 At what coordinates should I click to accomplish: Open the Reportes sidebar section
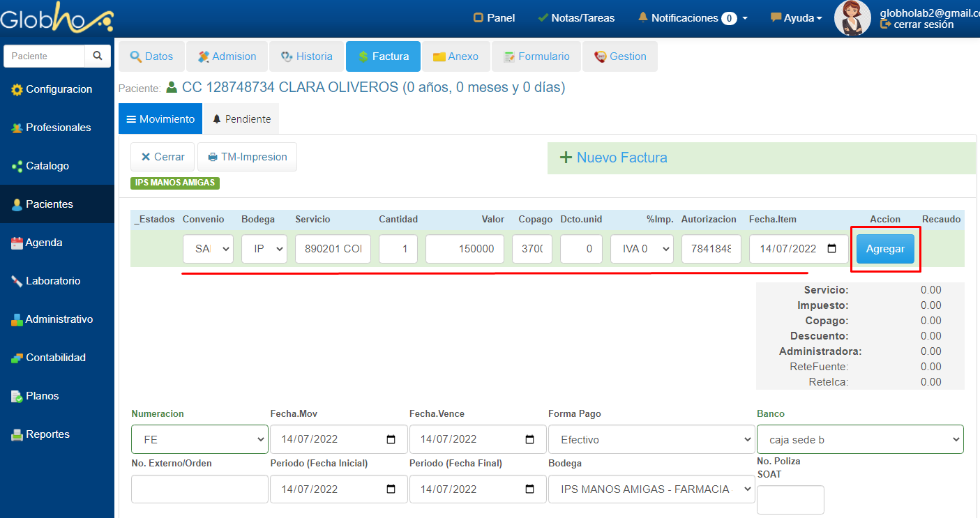(x=47, y=434)
